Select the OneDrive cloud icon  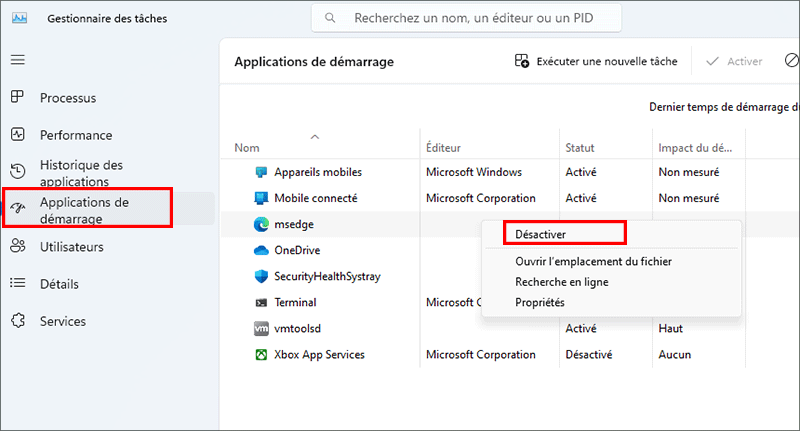point(261,250)
